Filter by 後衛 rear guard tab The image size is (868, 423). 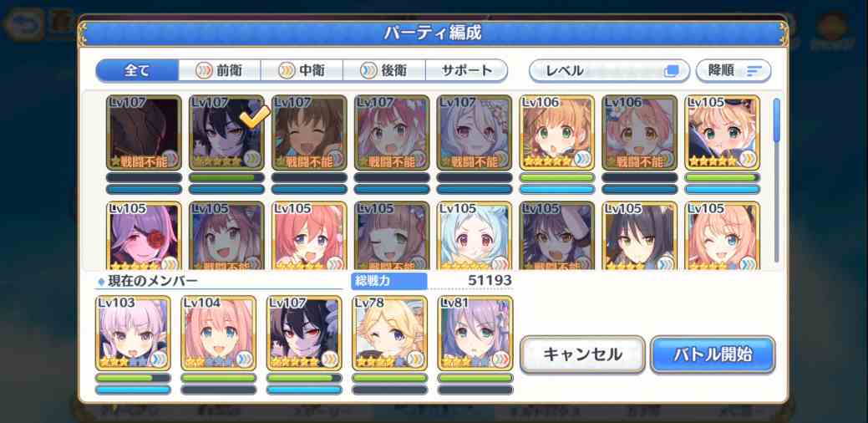tap(384, 71)
